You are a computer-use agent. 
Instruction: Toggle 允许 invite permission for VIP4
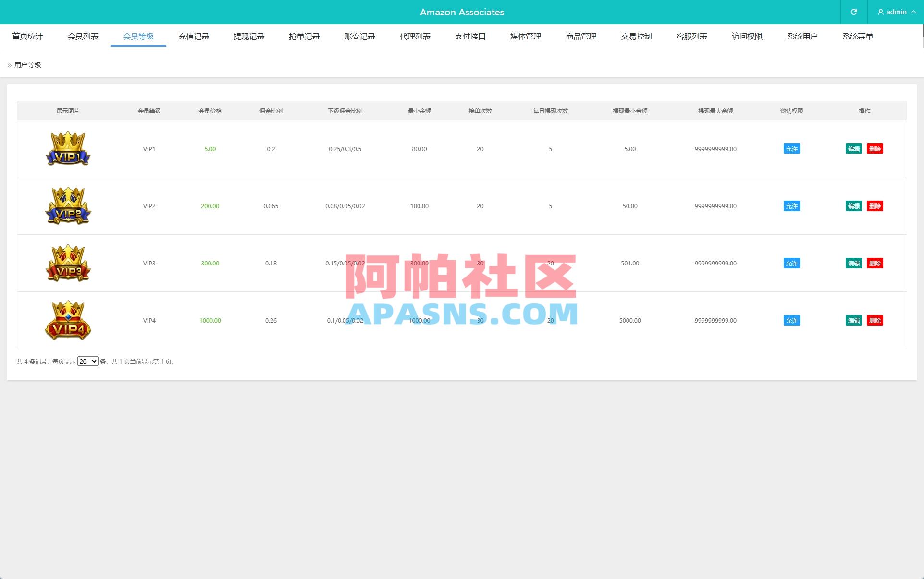tap(791, 320)
